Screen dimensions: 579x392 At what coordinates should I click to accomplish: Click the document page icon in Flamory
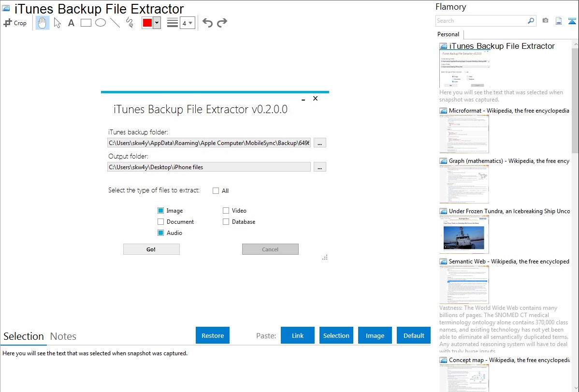[x=559, y=21]
